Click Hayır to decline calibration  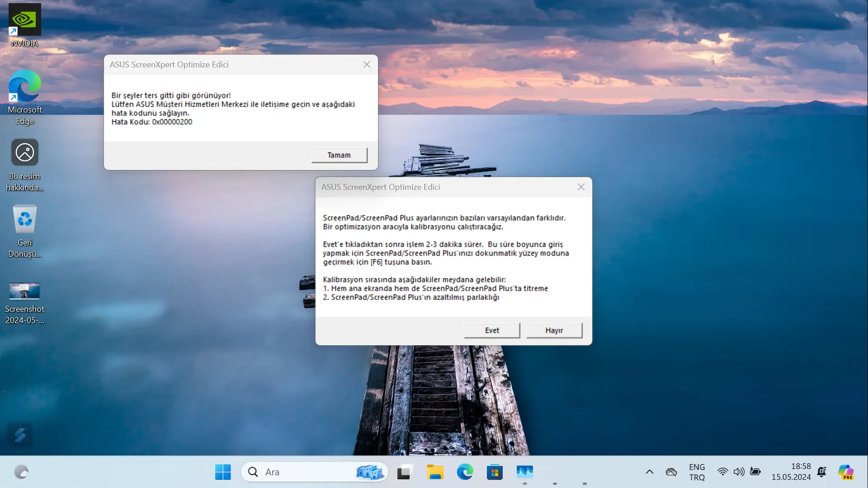(554, 330)
